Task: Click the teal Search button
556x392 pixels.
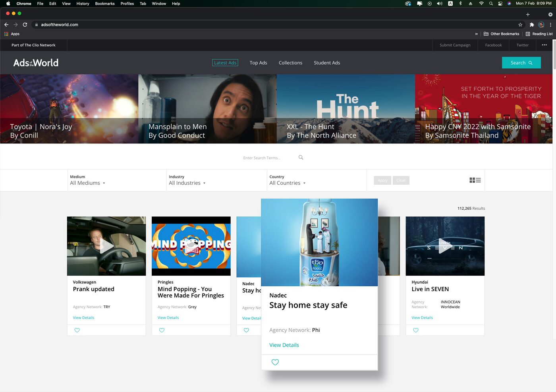Action: [521, 63]
